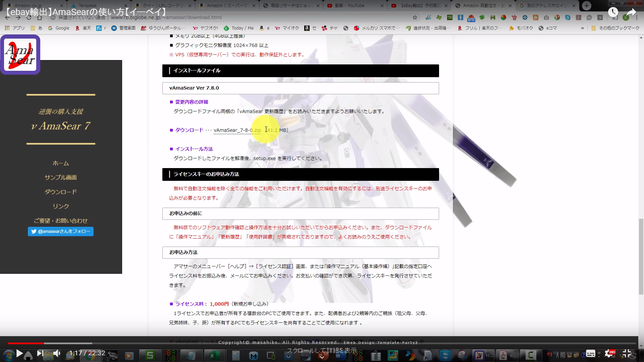Click the dark green clover extension

(439, 17)
